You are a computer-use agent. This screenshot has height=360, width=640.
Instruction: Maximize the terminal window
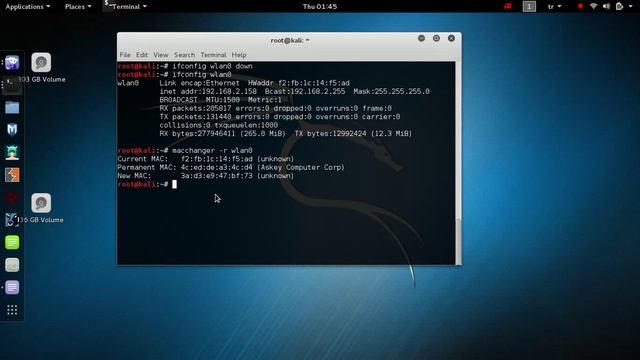point(436,38)
